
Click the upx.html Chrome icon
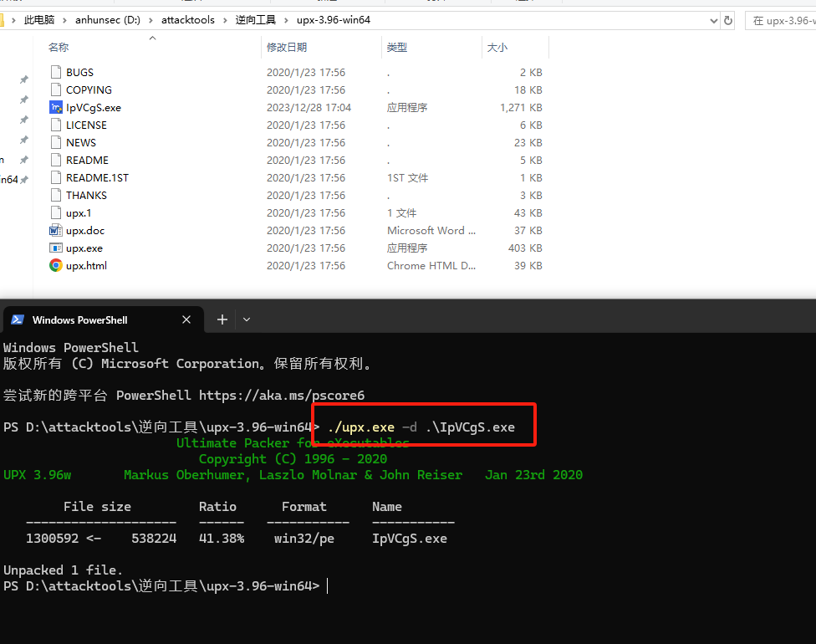click(x=56, y=266)
